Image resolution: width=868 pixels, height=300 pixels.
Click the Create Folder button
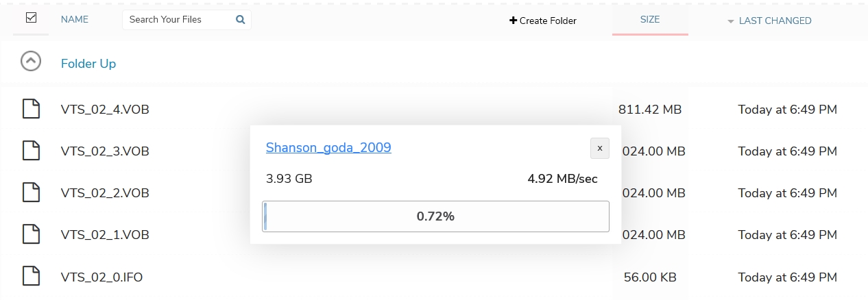tap(543, 21)
